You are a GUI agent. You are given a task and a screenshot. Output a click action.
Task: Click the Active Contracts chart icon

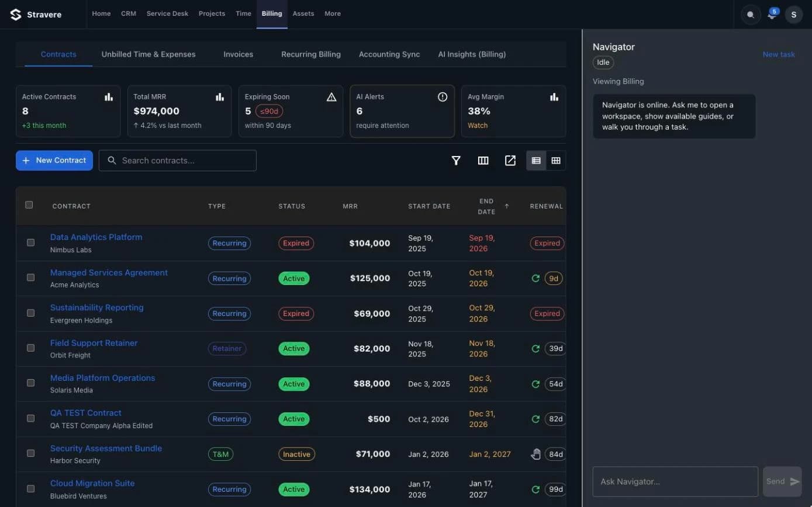pos(109,97)
